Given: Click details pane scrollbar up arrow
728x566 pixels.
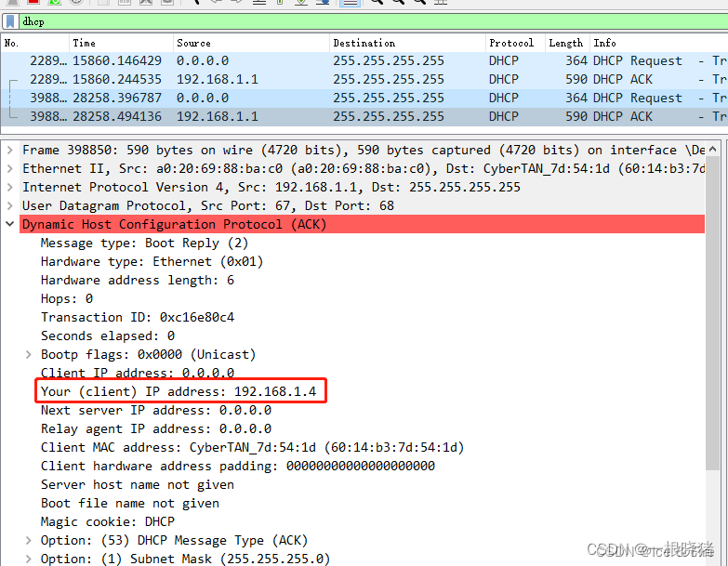Looking at the screenshot, I should (713, 149).
